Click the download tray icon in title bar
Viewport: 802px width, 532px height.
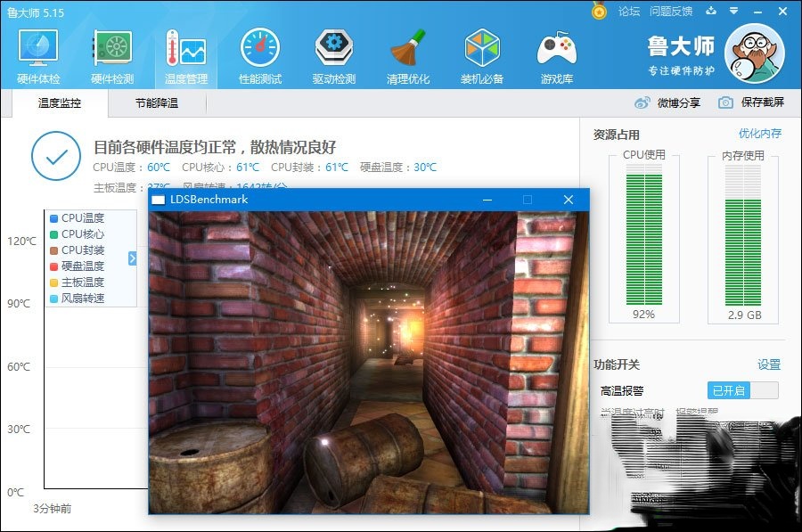(x=711, y=10)
